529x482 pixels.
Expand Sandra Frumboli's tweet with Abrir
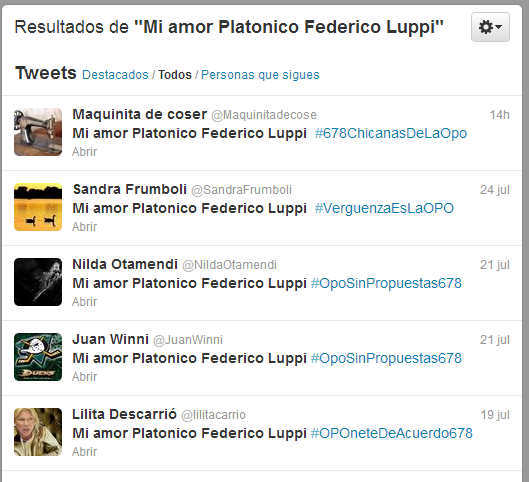pos(84,227)
